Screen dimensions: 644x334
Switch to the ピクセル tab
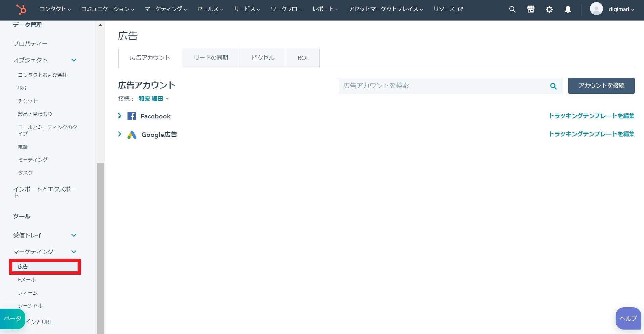coord(263,58)
